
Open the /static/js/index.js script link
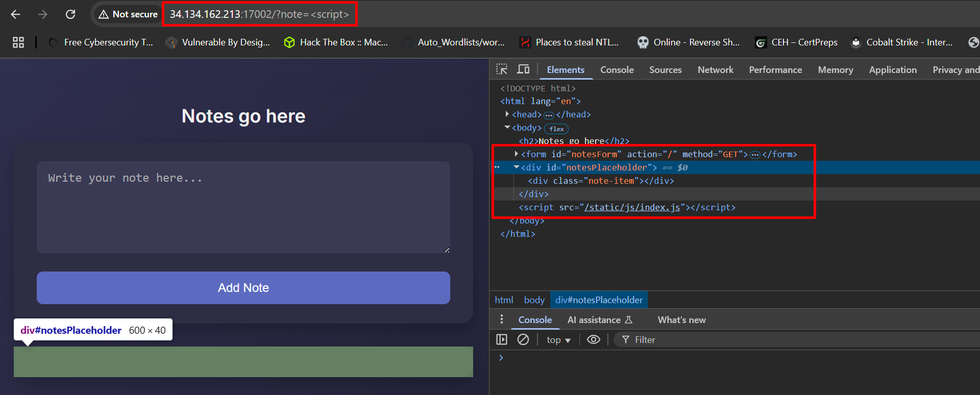click(x=632, y=207)
